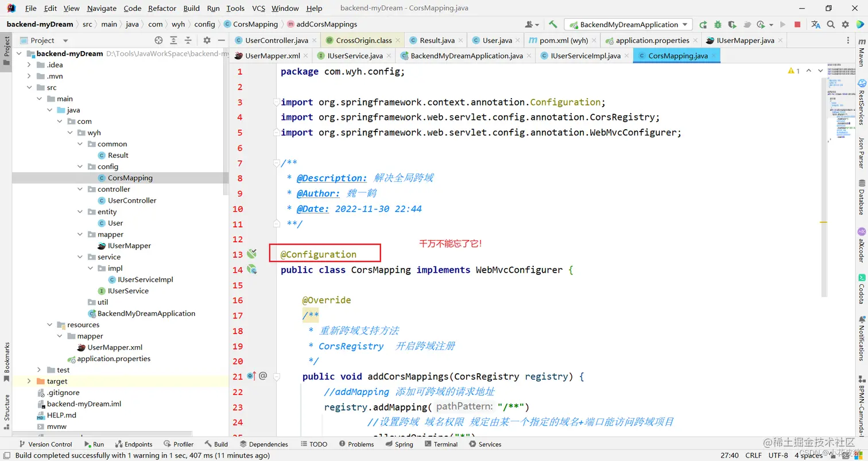Run BackendMyDreamApplication with the rerun icon
Image resolution: width=868 pixels, height=461 pixels.
[x=703, y=25]
